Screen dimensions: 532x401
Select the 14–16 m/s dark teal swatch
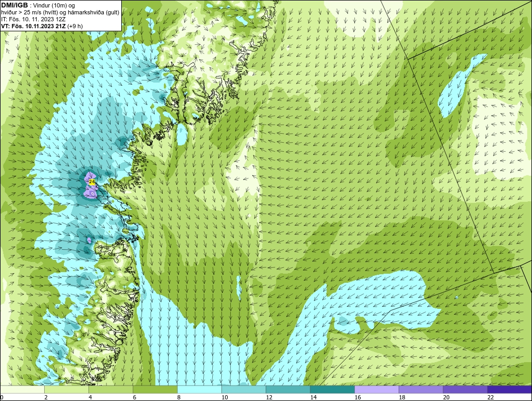[x=332, y=389]
